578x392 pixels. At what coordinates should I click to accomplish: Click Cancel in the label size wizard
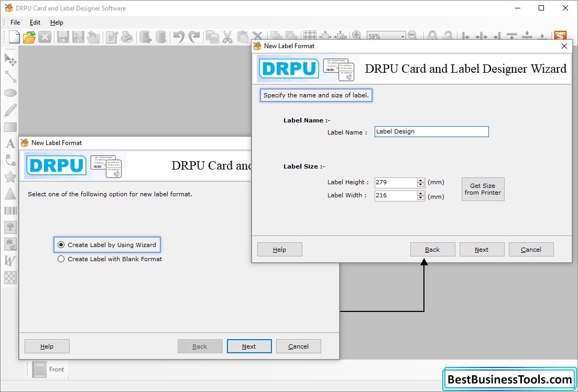[x=531, y=250]
